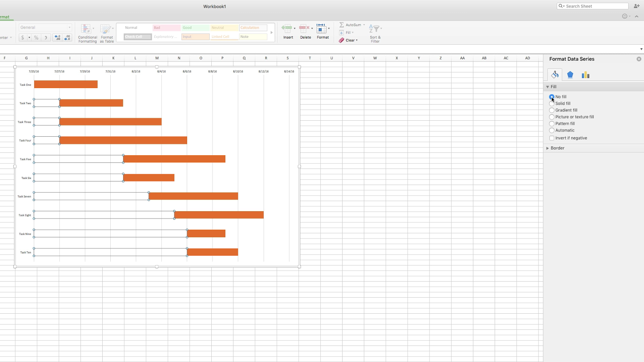Close the Format Data Series pane
The image size is (644, 362).
coord(638,59)
